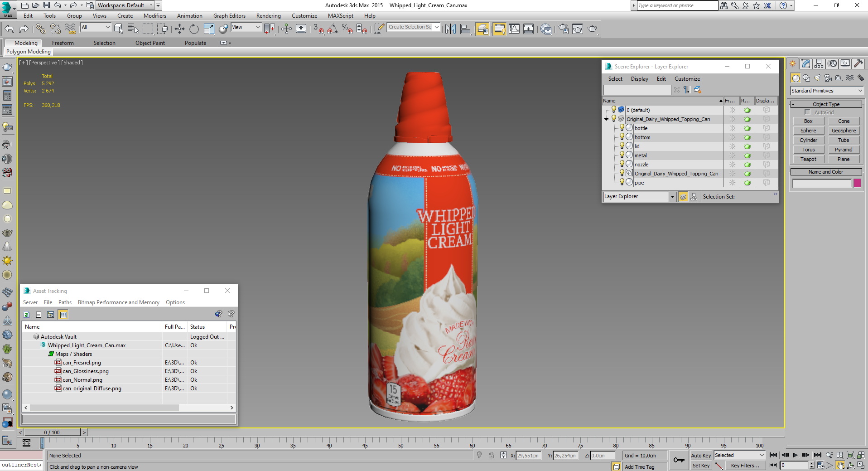Open the Save File icon

tap(46, 5)
